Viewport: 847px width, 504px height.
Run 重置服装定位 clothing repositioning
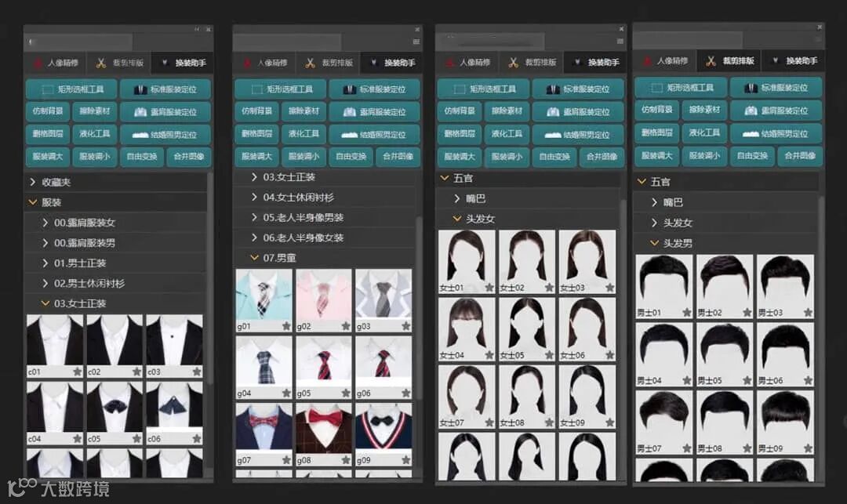pos(166,111)
